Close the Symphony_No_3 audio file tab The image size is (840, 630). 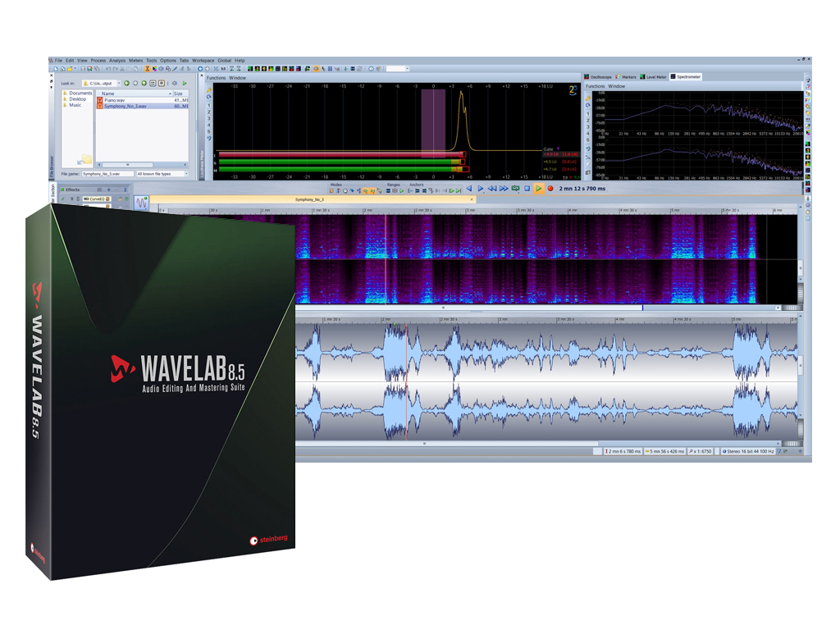pyautogui.click(x=472, y=199)
